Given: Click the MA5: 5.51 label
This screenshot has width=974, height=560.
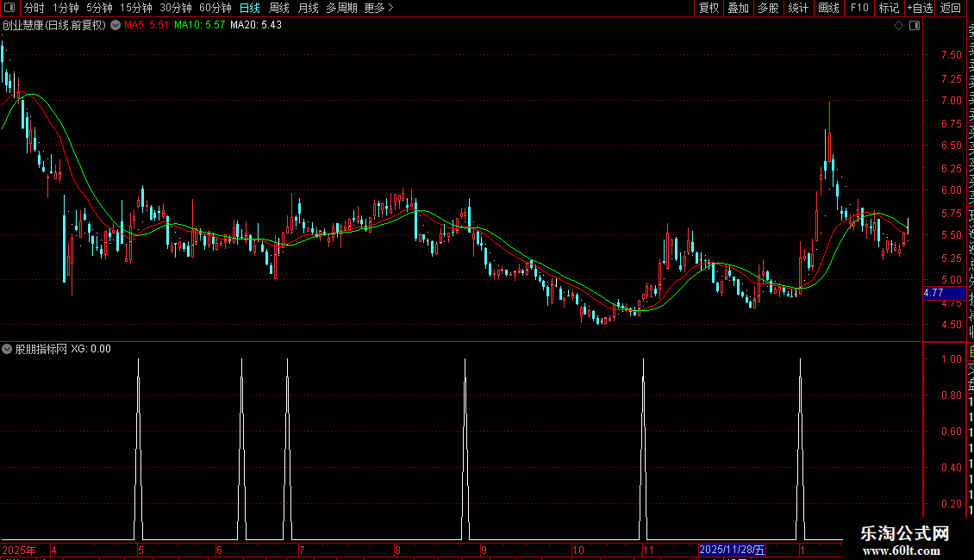Looking at the screenshot, I should coord(147,25).
